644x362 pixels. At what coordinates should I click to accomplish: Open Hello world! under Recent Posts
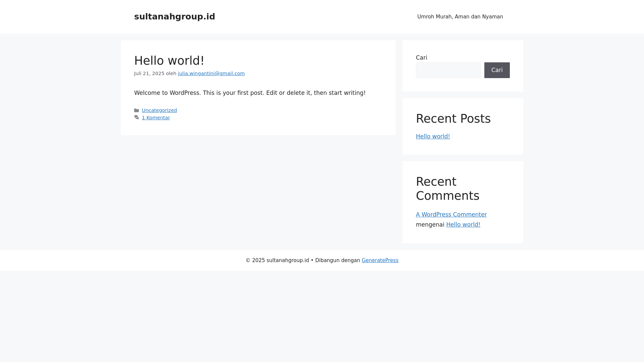click(x=433, y=136)
